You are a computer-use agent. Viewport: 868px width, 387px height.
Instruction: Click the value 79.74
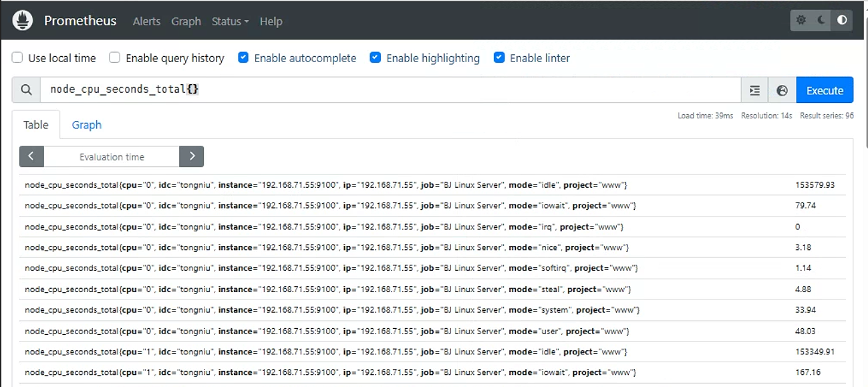(805, 206)
